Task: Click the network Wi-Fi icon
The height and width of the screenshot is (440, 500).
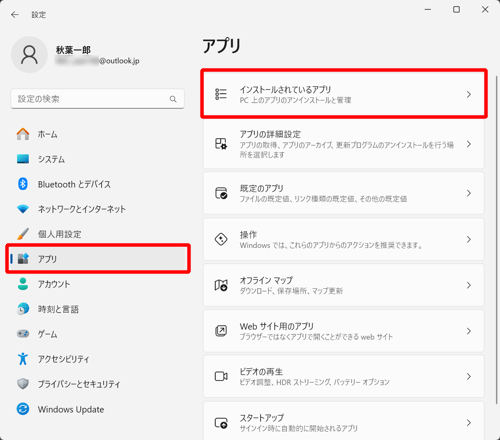Action: coord(23,209)
